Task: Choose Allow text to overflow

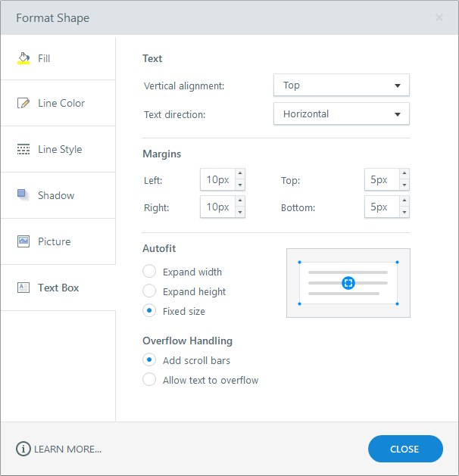Action: (149, 380)
